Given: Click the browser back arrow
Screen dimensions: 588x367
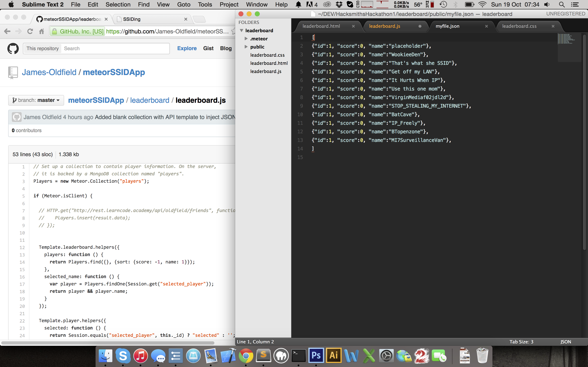Looking at the screenshot, I should pos(7,31).
